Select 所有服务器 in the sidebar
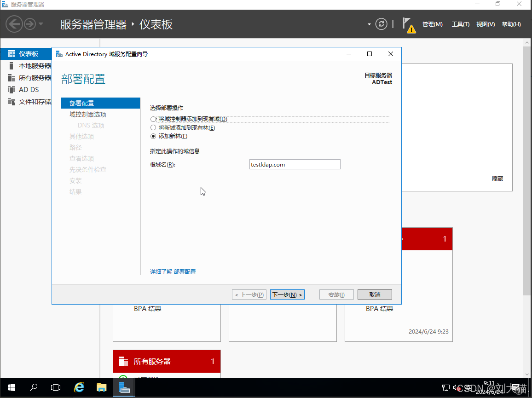532x398 pixels. click(x=26, y=78)
